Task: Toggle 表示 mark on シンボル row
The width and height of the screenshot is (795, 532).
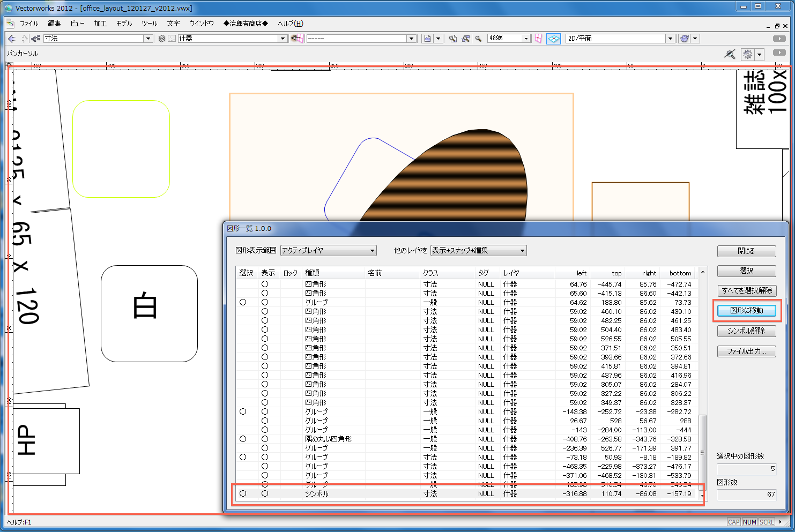Action: click(x=265, y=493)
